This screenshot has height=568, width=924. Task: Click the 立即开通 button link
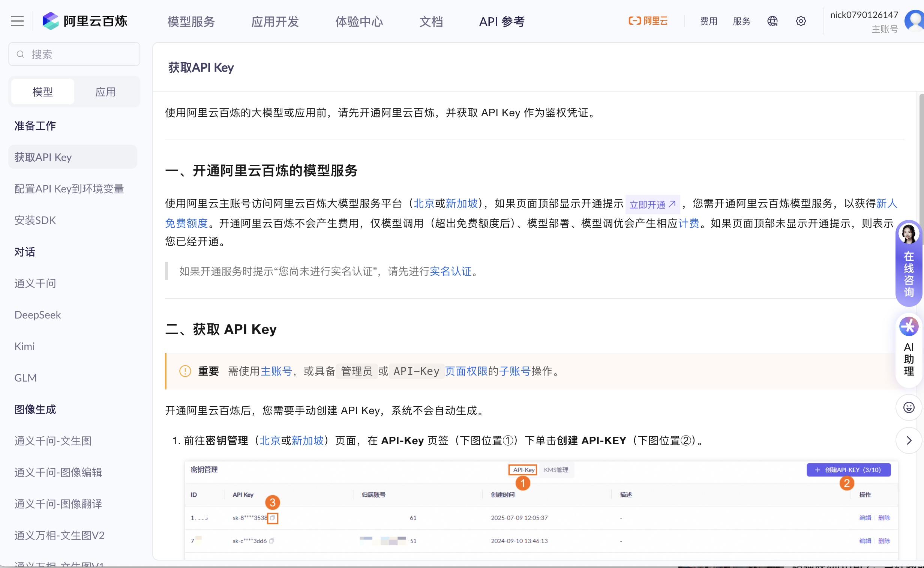pos(652,204)
